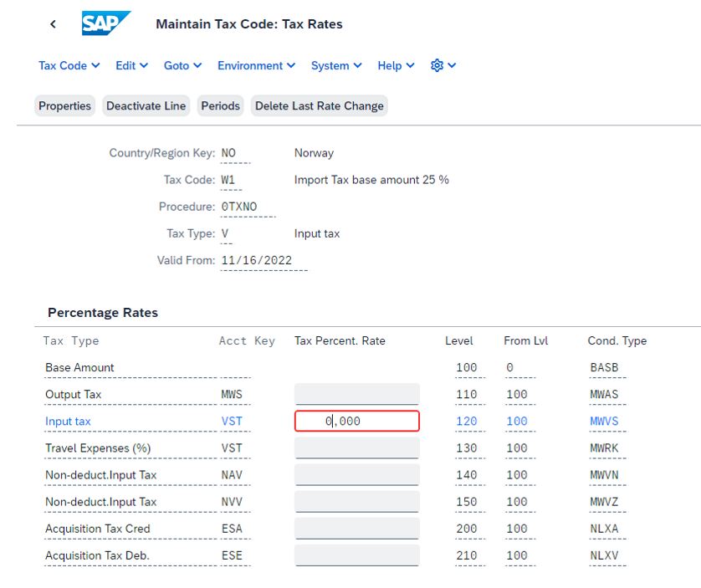This screenshot has width=701, height=588.
Task: Click the Properties button
Action: [x=64, y=106]
